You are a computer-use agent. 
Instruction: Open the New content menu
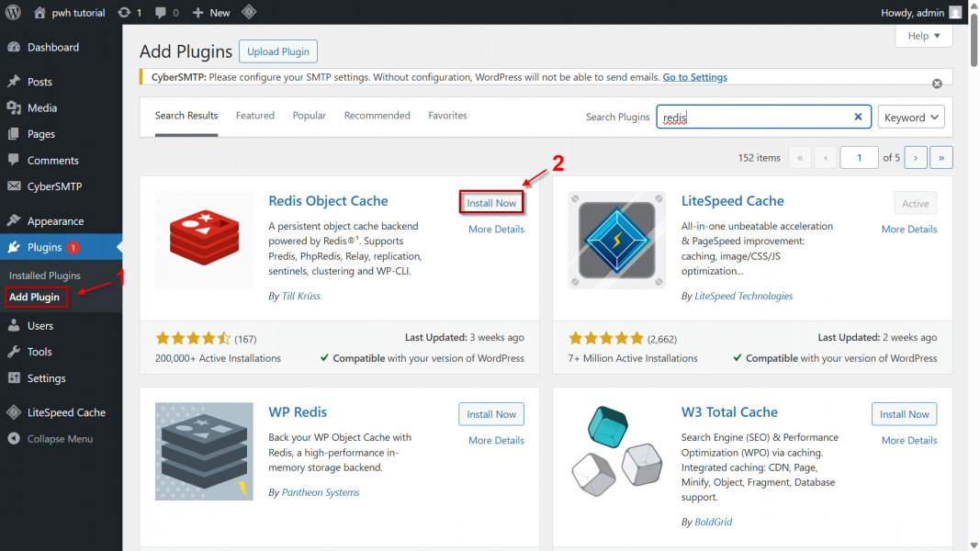[x=211, y=13]
